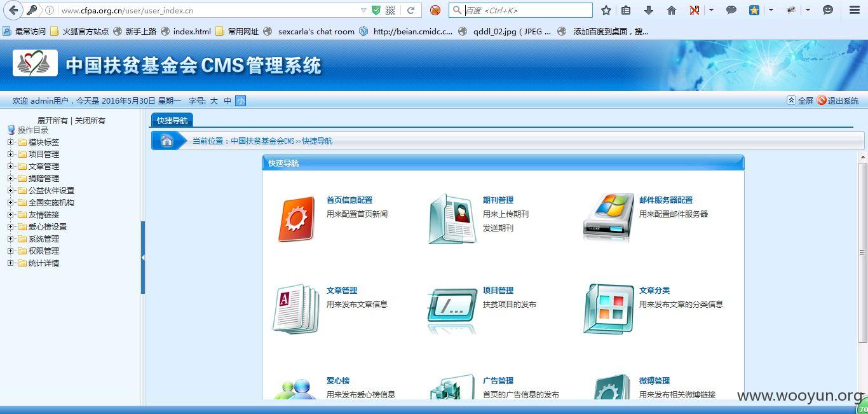Click the bookmarks list toolbar icon
The height and width of the screenshot is (414, 868).
[x=626, y=10]
